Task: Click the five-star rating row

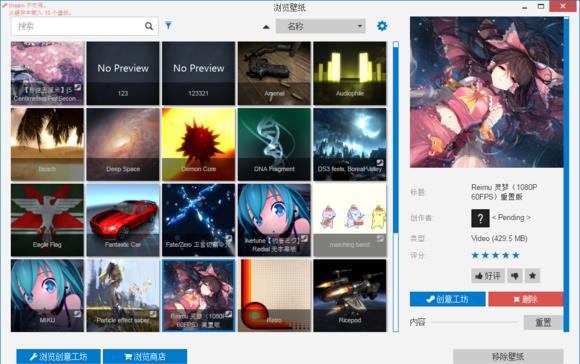Action: (x=495, y=255)
